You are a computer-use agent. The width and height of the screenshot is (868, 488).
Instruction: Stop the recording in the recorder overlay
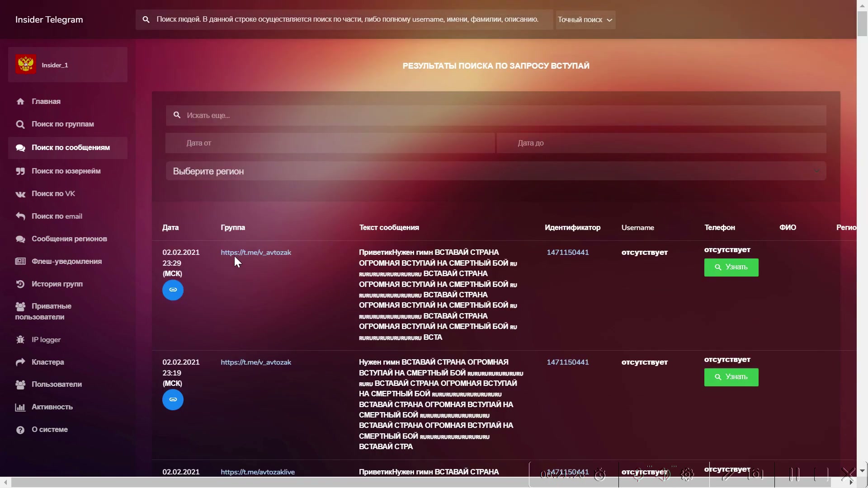pos(821,474)
